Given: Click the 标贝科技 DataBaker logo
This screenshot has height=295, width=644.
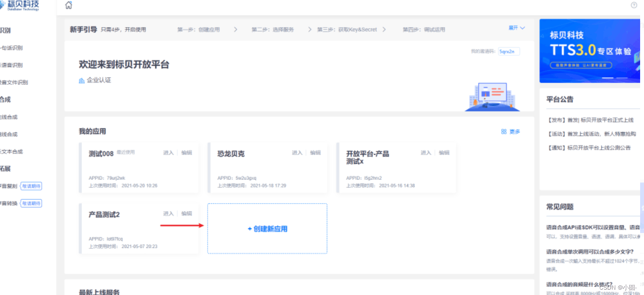Looking at the screenshot, I should [19, 5].
